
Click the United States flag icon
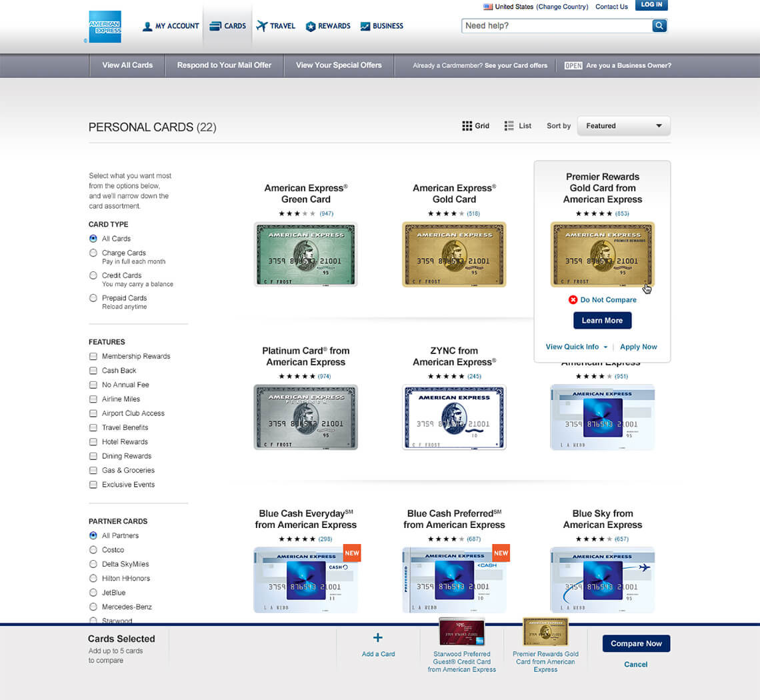click(x=487, y=7)
